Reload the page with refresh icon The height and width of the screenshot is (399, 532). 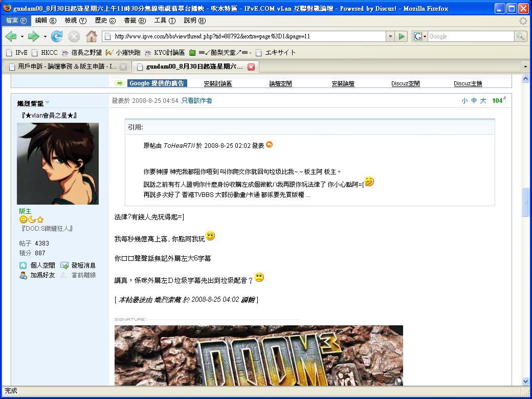tap(57, 36)
